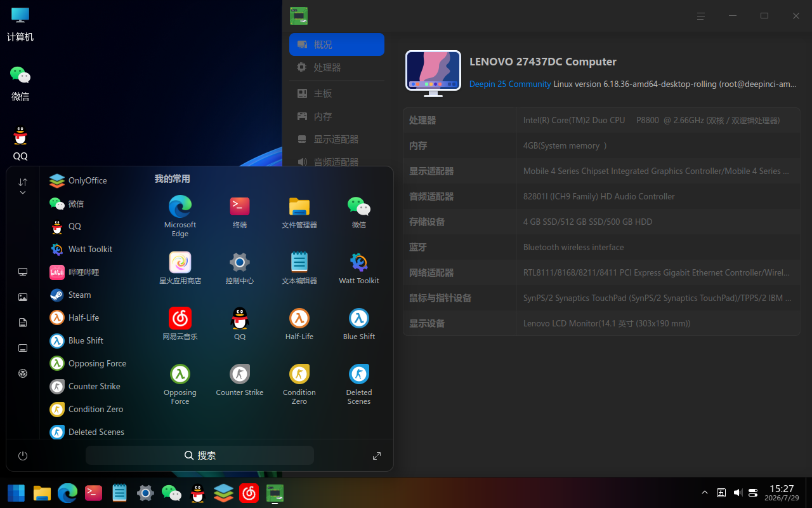Expand the hidden system tray icons
The width and height of the screenshot is (812, 508).
pyautogui.click(x=705, y=493)
